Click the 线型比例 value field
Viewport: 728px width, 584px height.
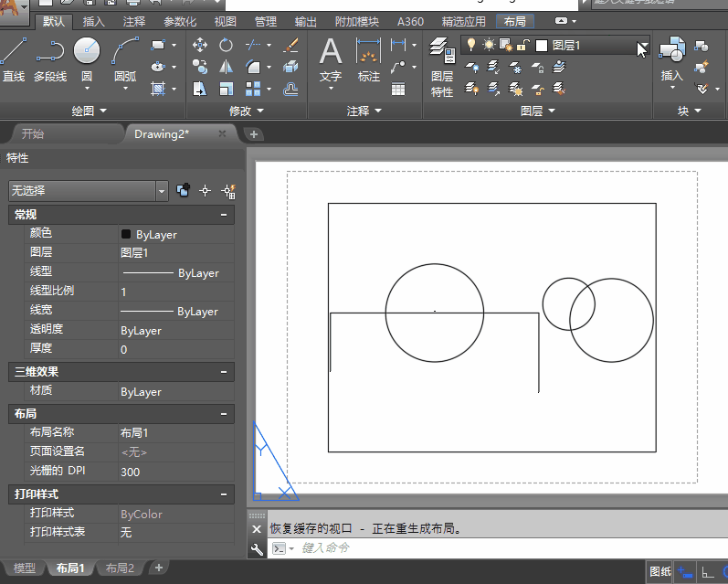pyautogui.click(x=176, y=292)
